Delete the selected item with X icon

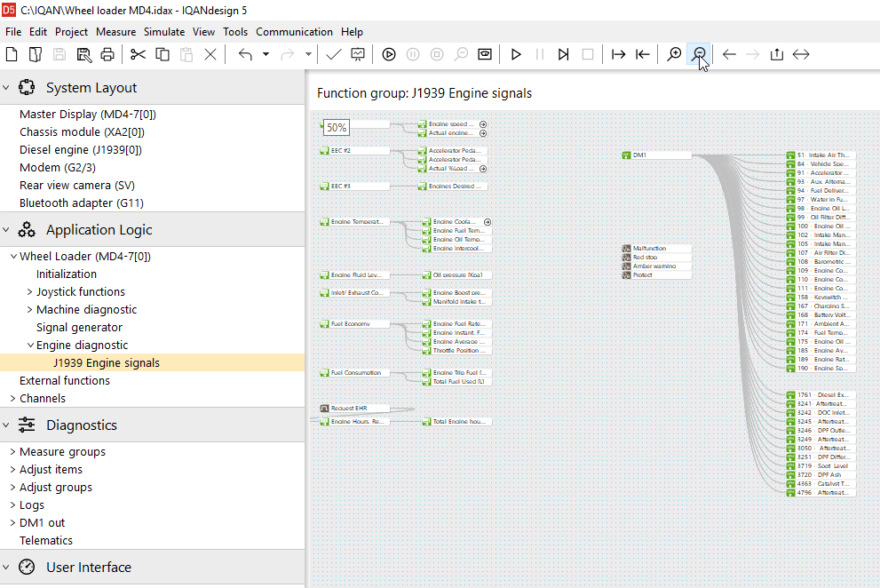point(210,54)
